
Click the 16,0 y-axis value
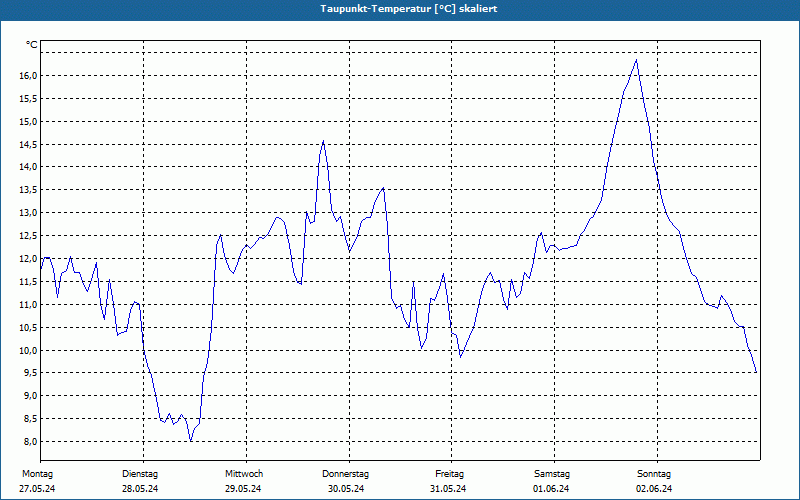pyautogui.click(x=28, y=76)
